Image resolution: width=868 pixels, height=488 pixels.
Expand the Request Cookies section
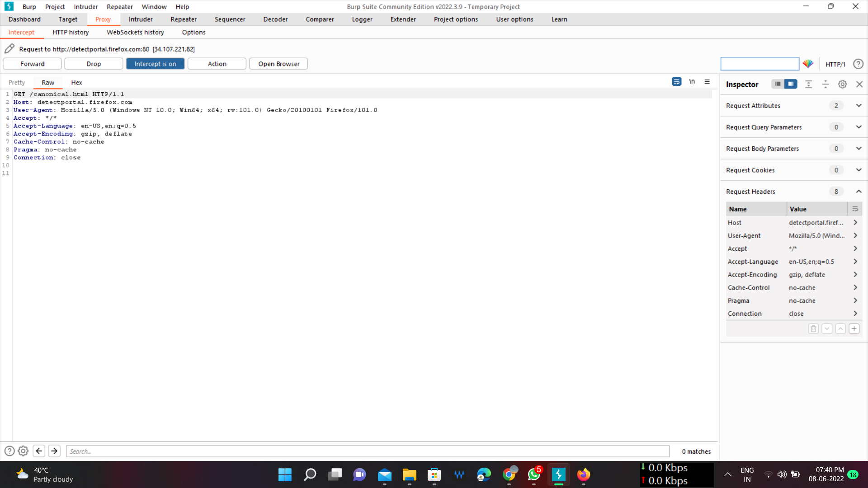coord(859,170)
